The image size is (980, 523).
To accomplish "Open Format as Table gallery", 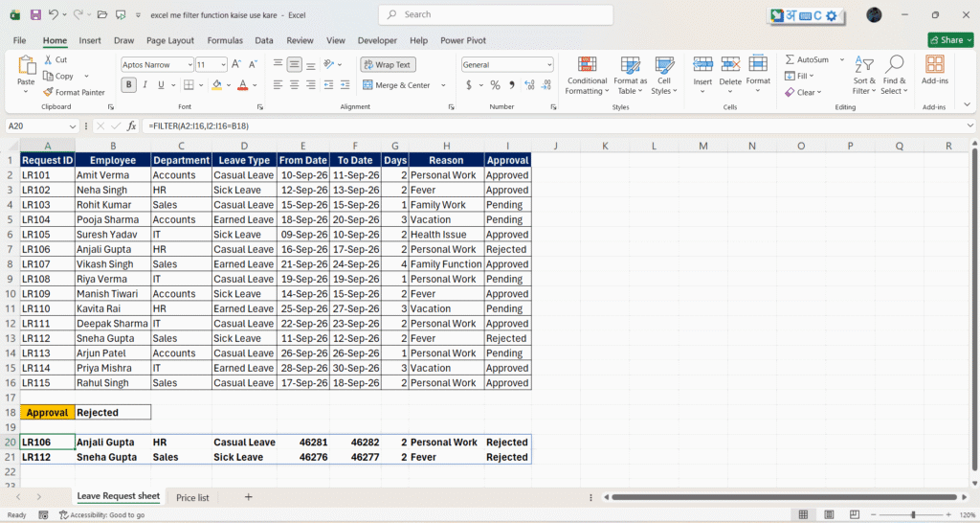I will [x=630, y=75].
